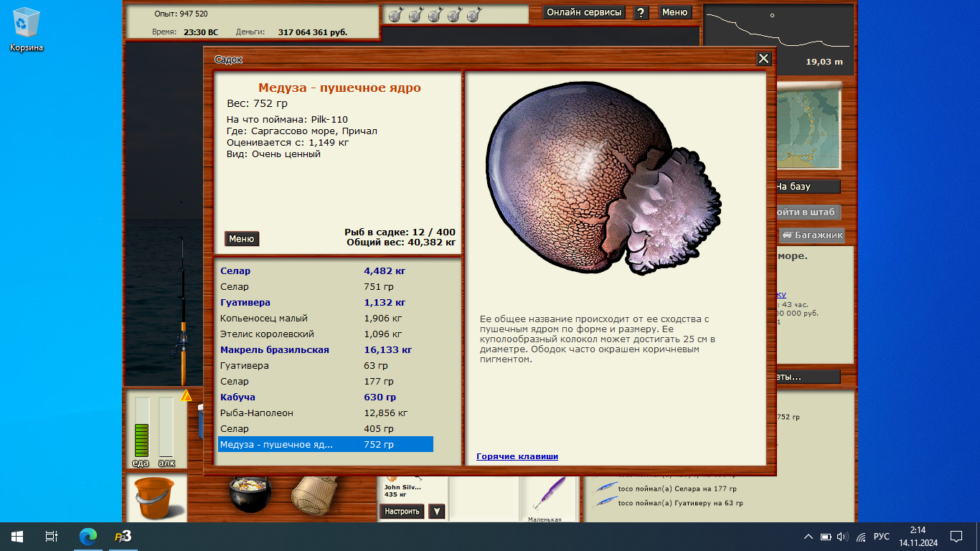Click the РР3 game taskbar icon
This screenshot has height=551, width=980.
click(123, 536)
